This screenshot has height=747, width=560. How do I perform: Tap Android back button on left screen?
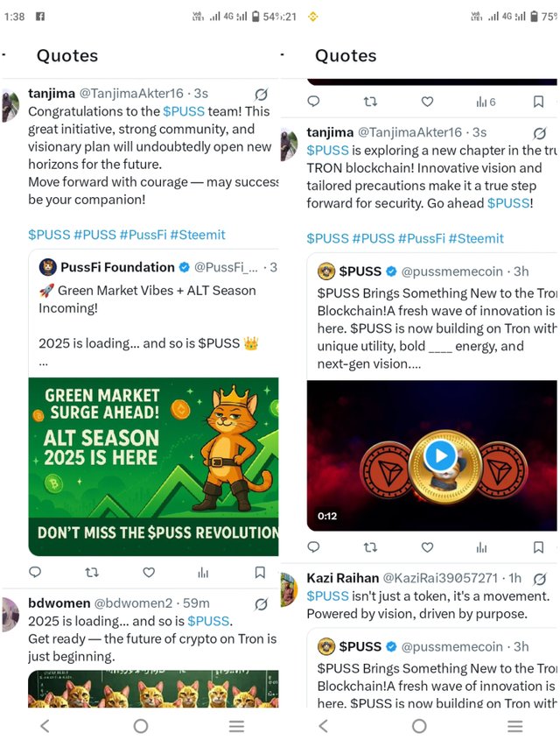tap(45, 726)
